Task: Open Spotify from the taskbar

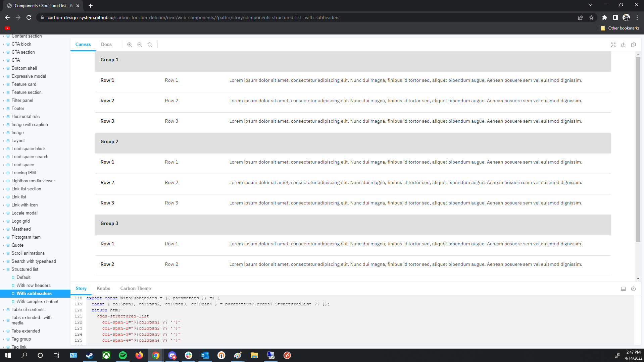Action: [123, 355]
